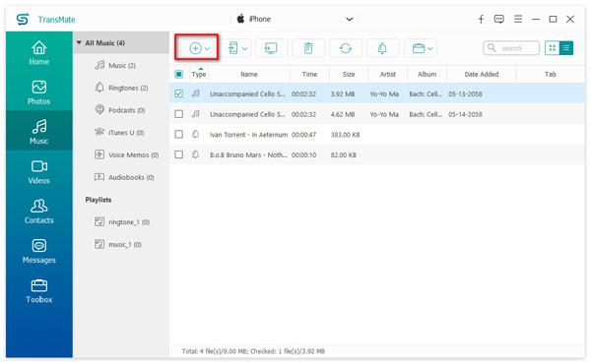Open the iPhone device dropdown
591x364 pixels.
coord(350,20)
